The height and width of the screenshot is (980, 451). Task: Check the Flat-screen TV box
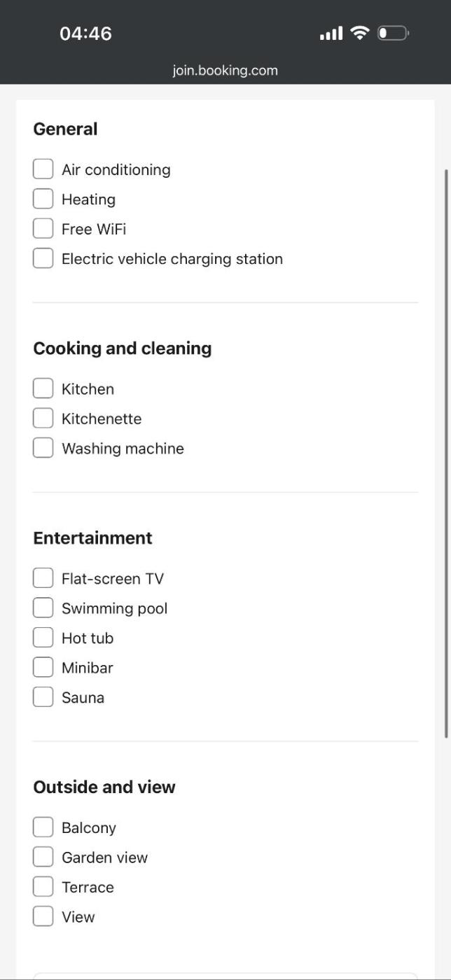pos(43,578)
